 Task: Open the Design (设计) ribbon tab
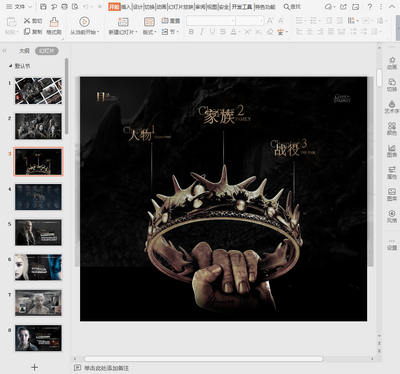[138, 7]
